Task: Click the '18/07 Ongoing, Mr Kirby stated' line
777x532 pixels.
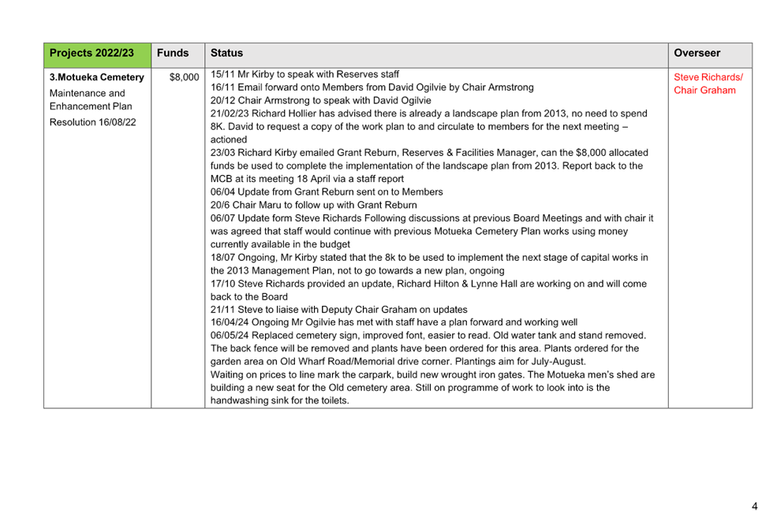Action: (429, 258)
